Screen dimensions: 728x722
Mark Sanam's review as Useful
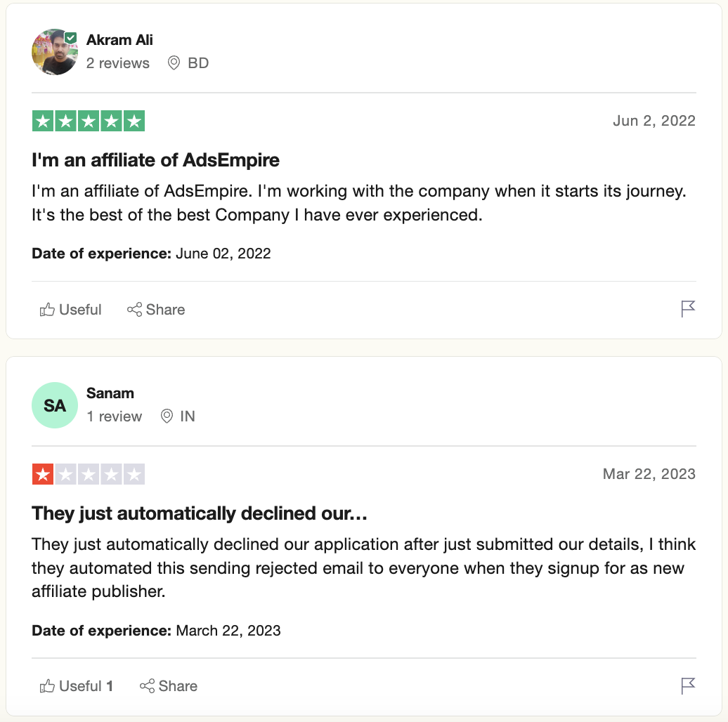coord(77,686)
